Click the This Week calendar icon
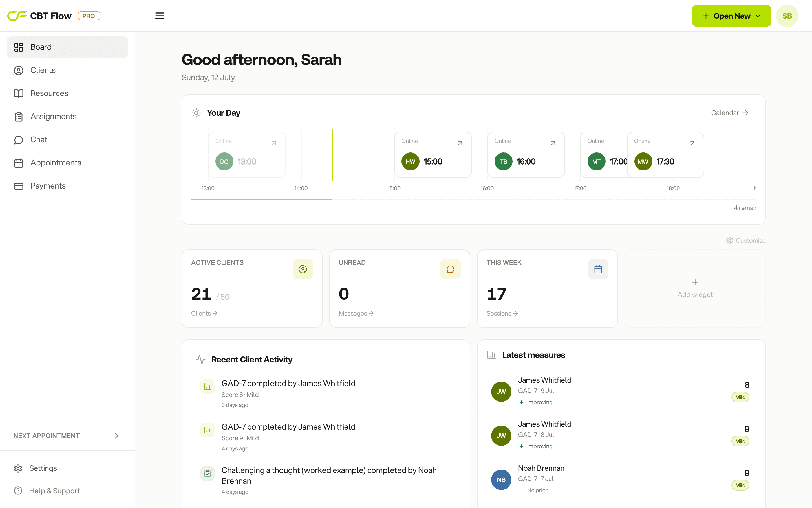 [598, 269]
